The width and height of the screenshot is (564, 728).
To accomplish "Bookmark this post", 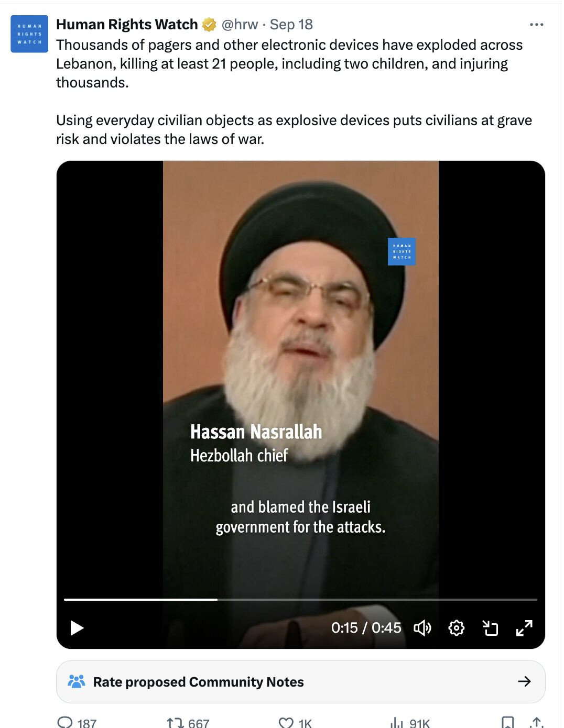I will (x=507, y=723).
